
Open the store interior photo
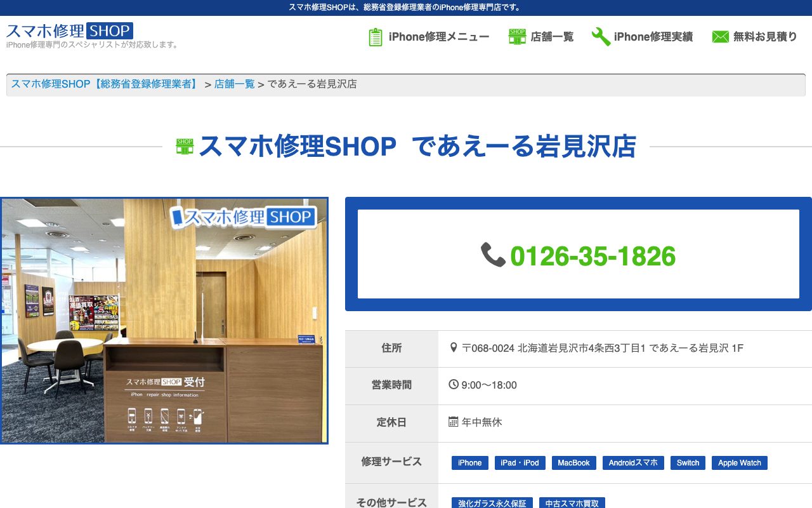click(164, 321)
